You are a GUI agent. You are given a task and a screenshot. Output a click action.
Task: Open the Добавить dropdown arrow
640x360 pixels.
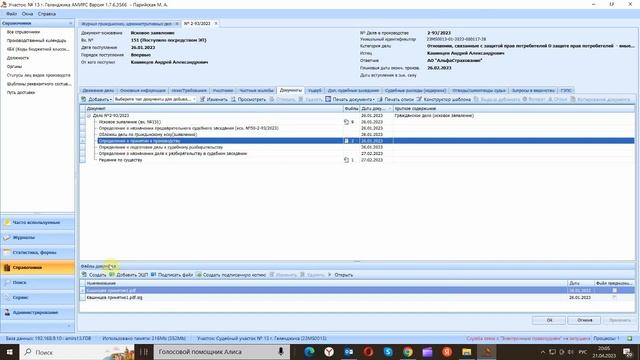click(110, 100)
